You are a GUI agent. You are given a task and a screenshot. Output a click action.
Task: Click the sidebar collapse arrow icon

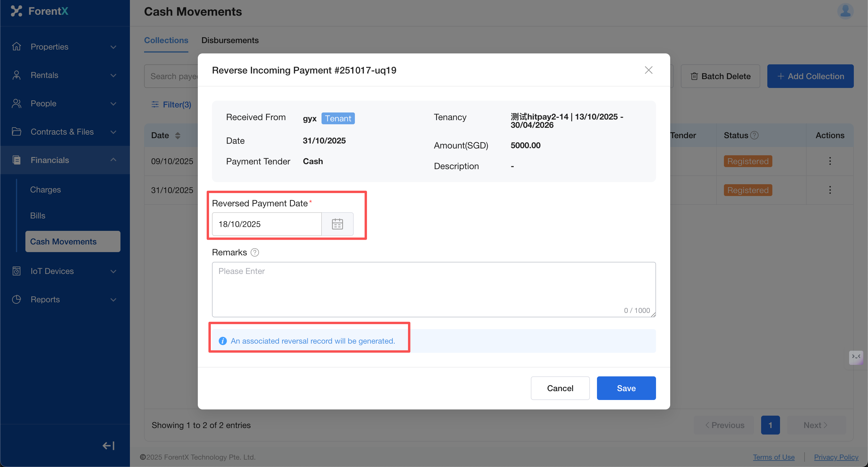[x=109, y=446]
